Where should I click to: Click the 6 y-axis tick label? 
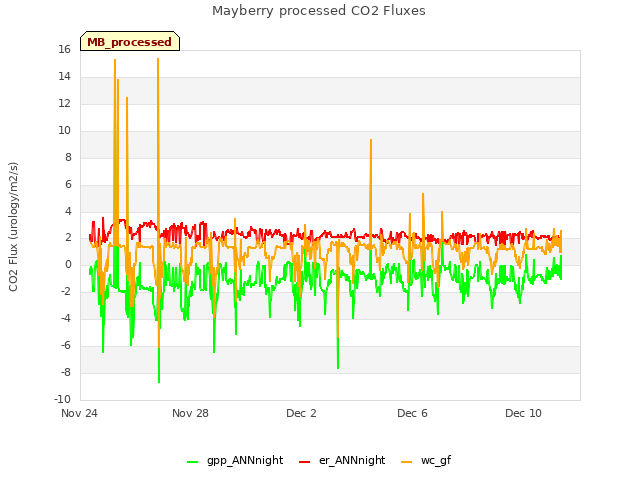pyautogui.click(x=68, y=184)
